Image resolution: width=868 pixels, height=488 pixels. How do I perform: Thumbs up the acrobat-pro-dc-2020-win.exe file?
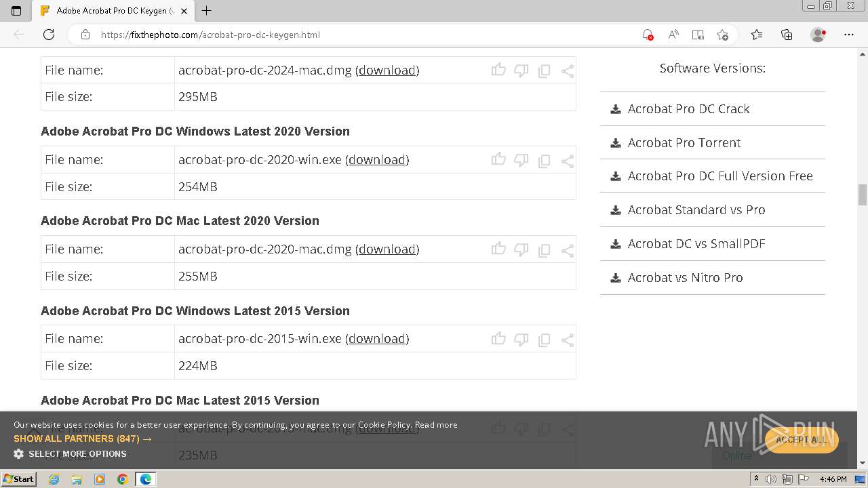(x=498, y=159)
